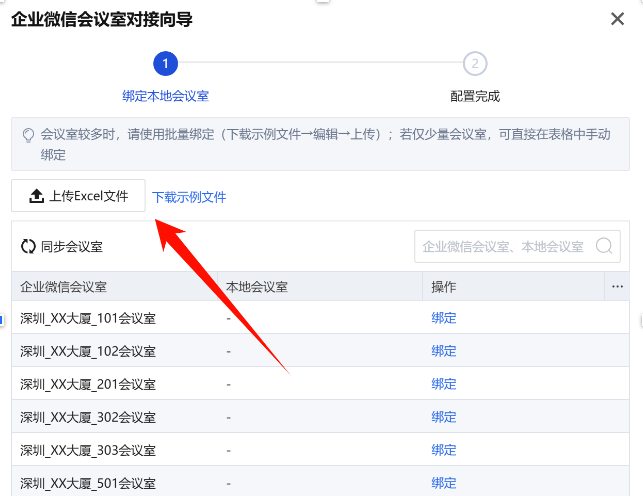Close the 企业微信会议室对接向导 dialog
643x496 pixels.
618,19
